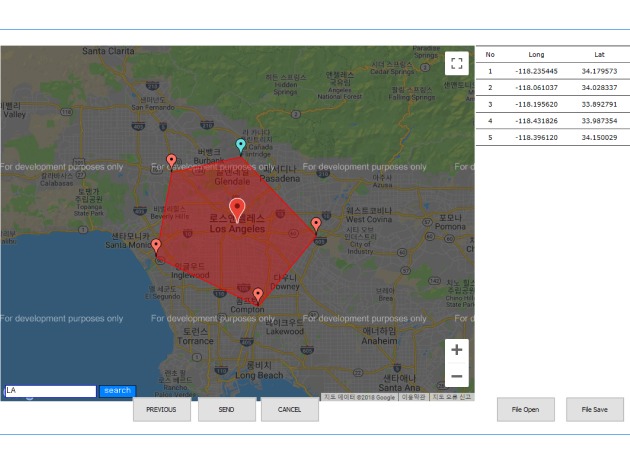630x464 pixels.
Task: Click red marker at polygon's northwest corner
Action: (x=171, y=160)
